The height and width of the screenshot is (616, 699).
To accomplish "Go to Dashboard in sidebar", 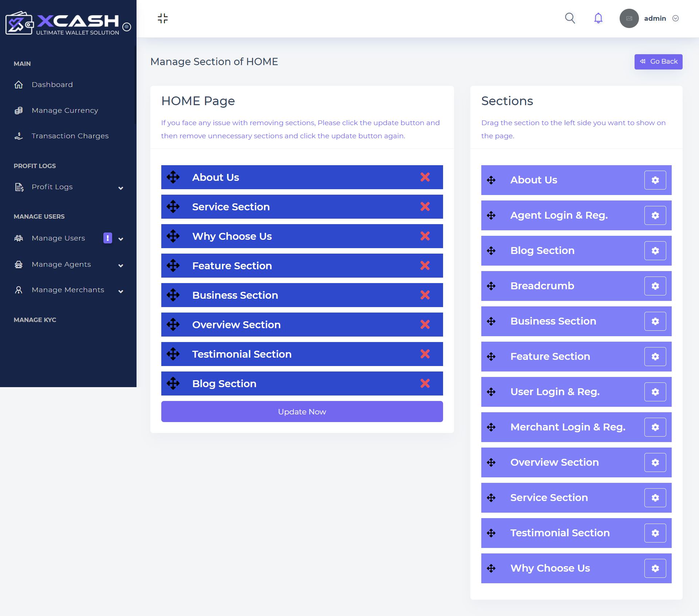I will click(52, 85).
